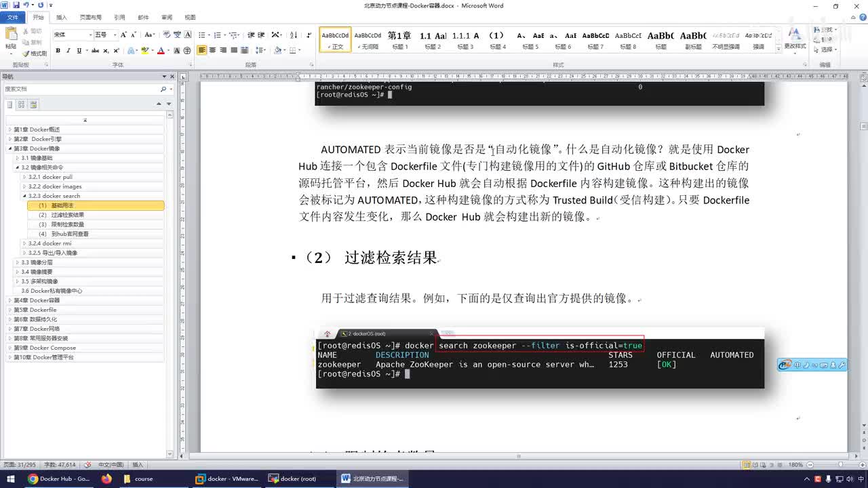Apply text effects glowing A icon
The image size is (868, 488).
tap(132, 51)
